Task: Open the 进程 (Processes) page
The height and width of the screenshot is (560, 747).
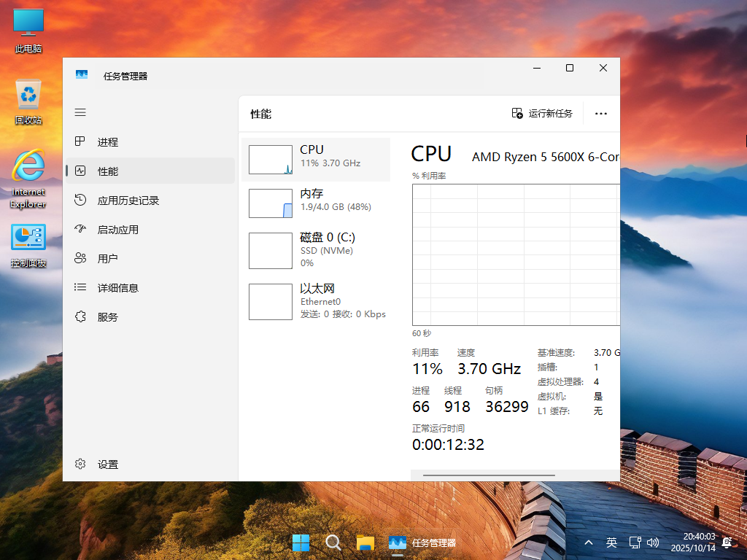Action: (x=107, y=142)
